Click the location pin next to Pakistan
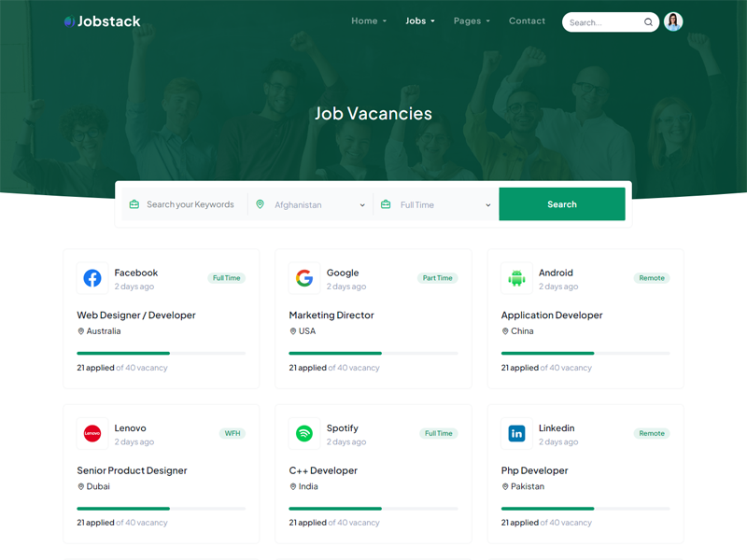 click(505, 486)
